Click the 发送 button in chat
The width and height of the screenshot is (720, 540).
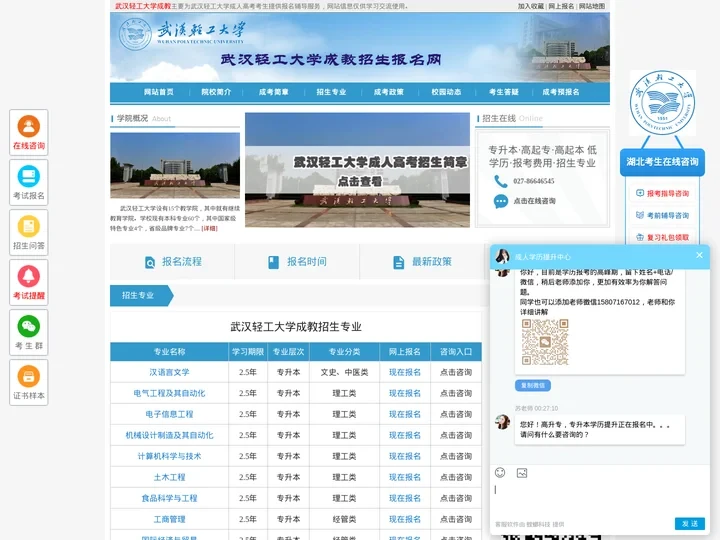pos(690,523)
